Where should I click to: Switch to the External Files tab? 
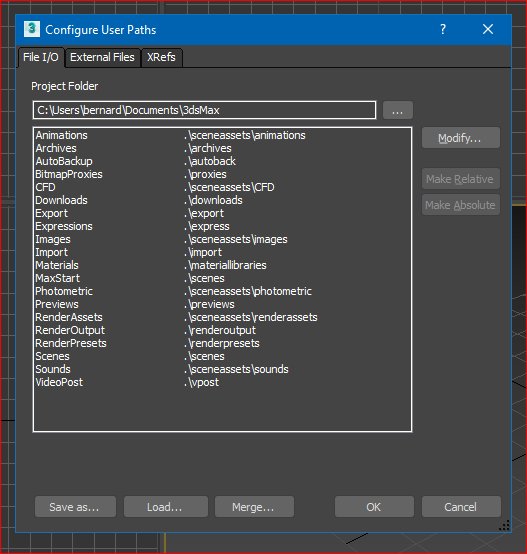(x=102, y=57)
